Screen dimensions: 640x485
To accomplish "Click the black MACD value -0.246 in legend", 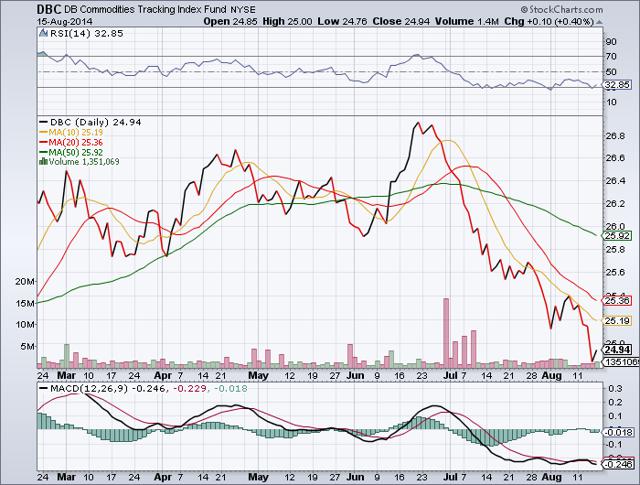I will click(148, 388).
